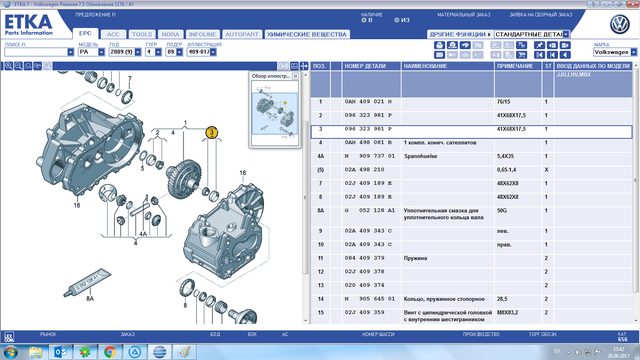Open Google Chrome from the taskbar
Viewport: 640px width, 360px height.
pyautogui.click(x=110, y=352)
